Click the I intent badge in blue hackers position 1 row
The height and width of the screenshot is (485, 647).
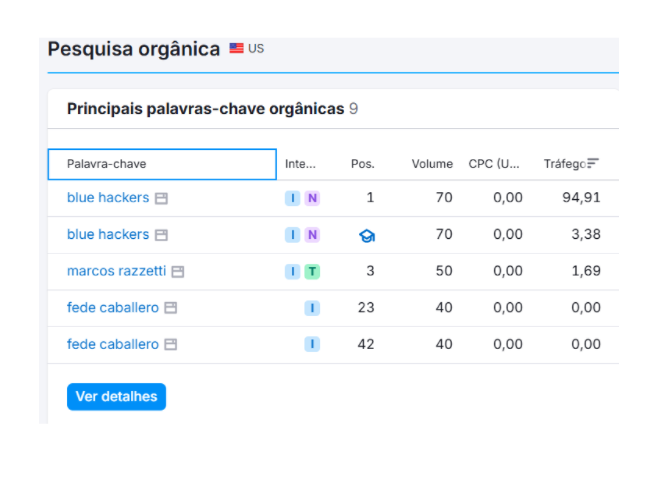point(293,198)
